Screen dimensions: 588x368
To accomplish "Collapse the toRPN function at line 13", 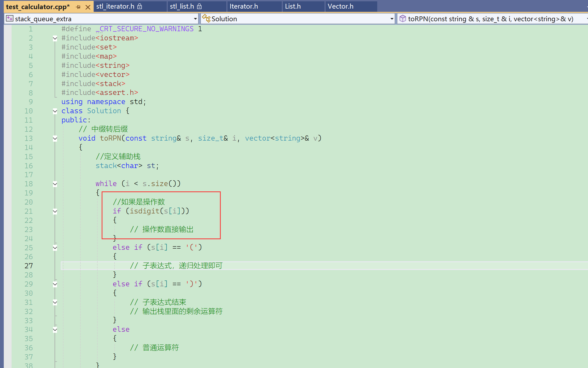I will (x=55, y=138).
